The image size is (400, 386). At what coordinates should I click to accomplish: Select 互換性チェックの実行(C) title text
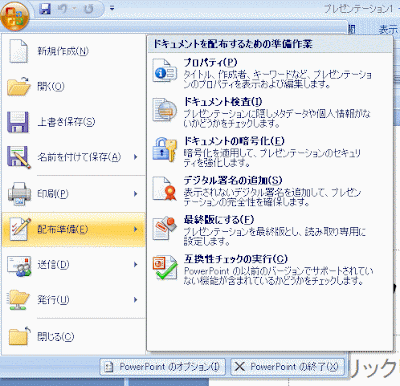[235, 259]
